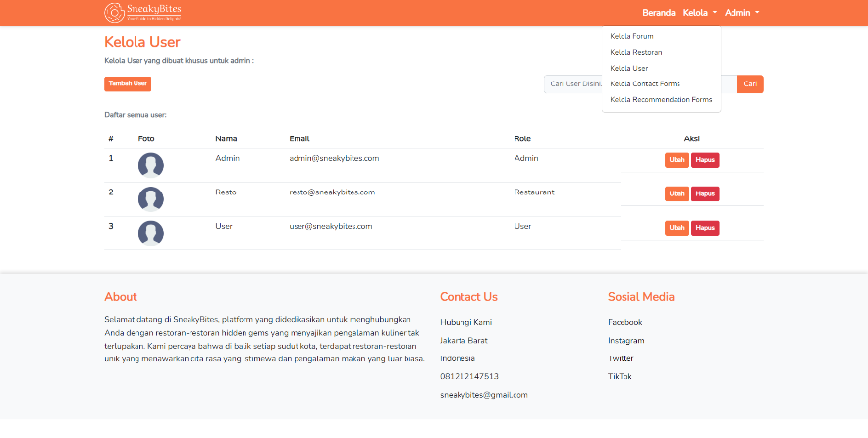Click the Email column header
This screenshot has width=868, height=438.
pos(298,139)
